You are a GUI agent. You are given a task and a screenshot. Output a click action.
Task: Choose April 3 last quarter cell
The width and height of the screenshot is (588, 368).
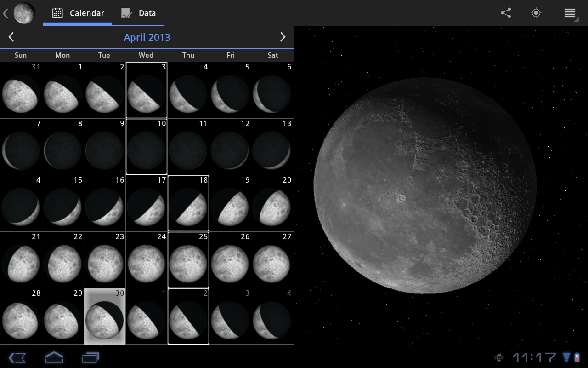tap(146, 90)
